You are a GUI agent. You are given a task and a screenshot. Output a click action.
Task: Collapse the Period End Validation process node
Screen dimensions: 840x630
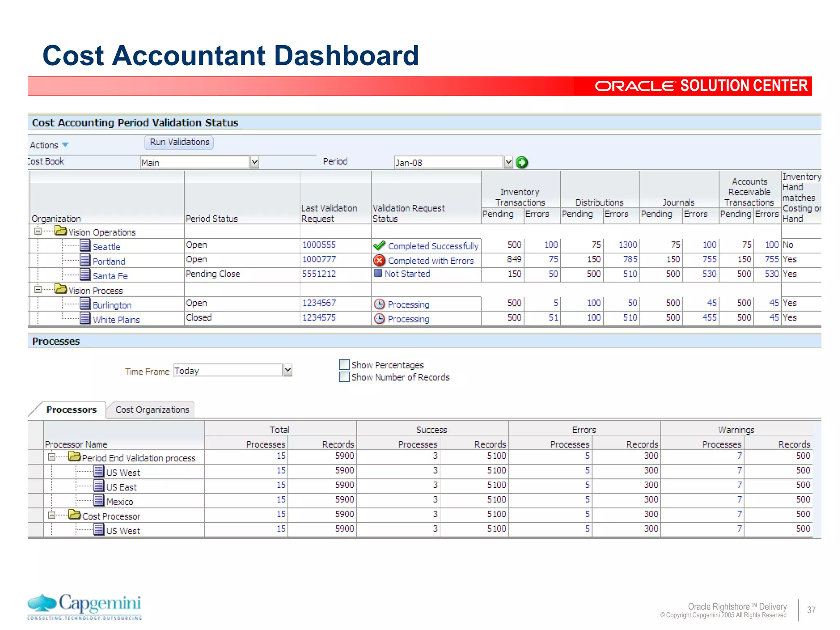[x=52, y=457]
